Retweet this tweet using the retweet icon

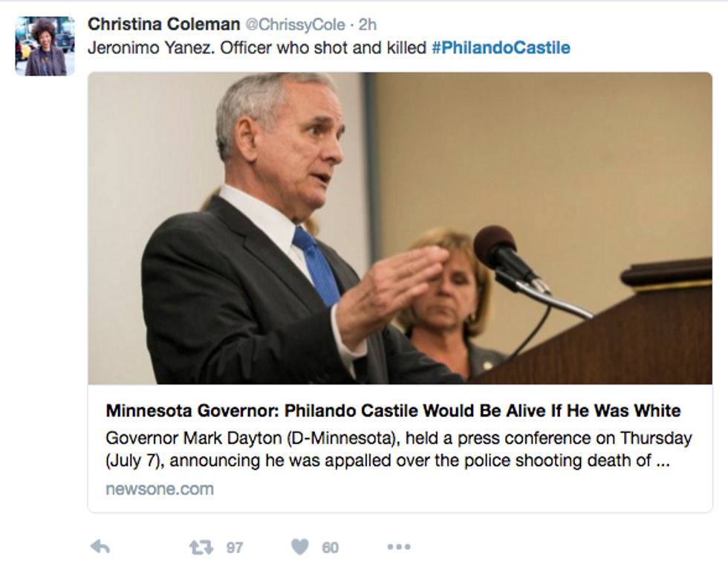pyautogui.click(x=201, y=548)
